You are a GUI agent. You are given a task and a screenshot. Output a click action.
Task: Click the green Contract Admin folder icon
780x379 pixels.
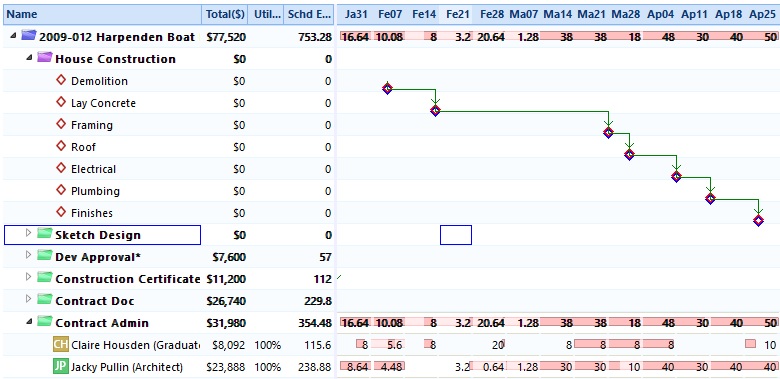pyautogui.click(x=45, y=321)
